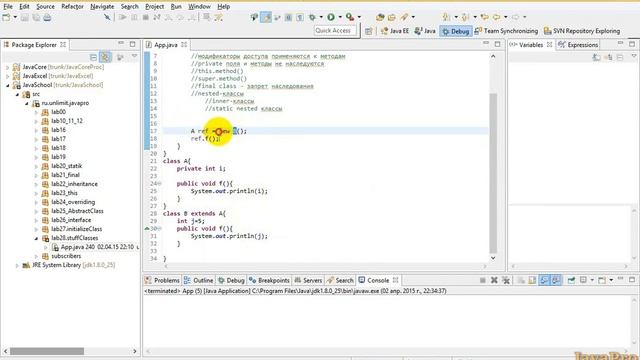Open the Back navigation history dropdown
This screenshot has width=640, height=360.
coord(505,17)
